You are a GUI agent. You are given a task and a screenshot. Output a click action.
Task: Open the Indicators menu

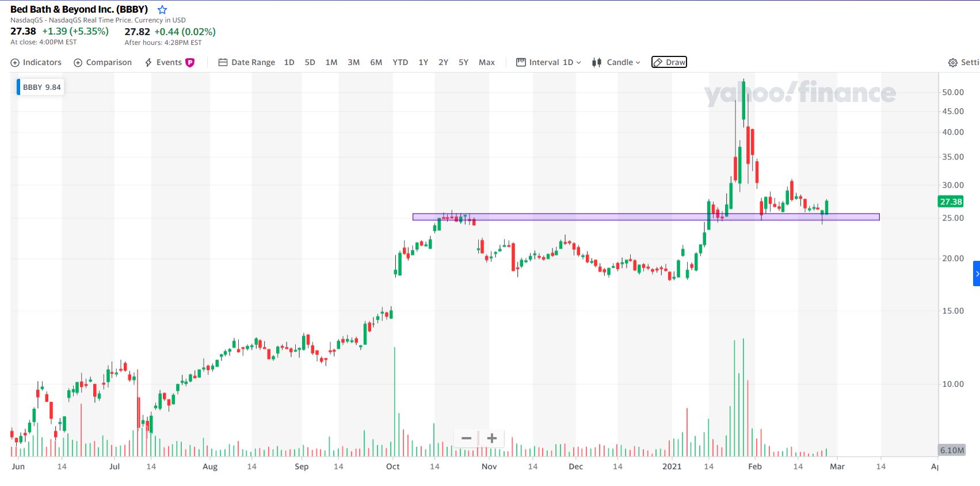tap(36, 62)
